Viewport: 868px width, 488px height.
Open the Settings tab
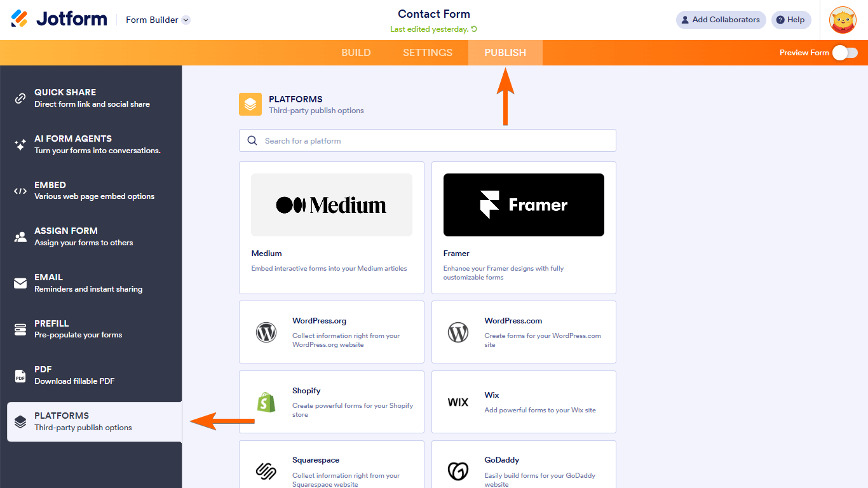click(428, 53)
